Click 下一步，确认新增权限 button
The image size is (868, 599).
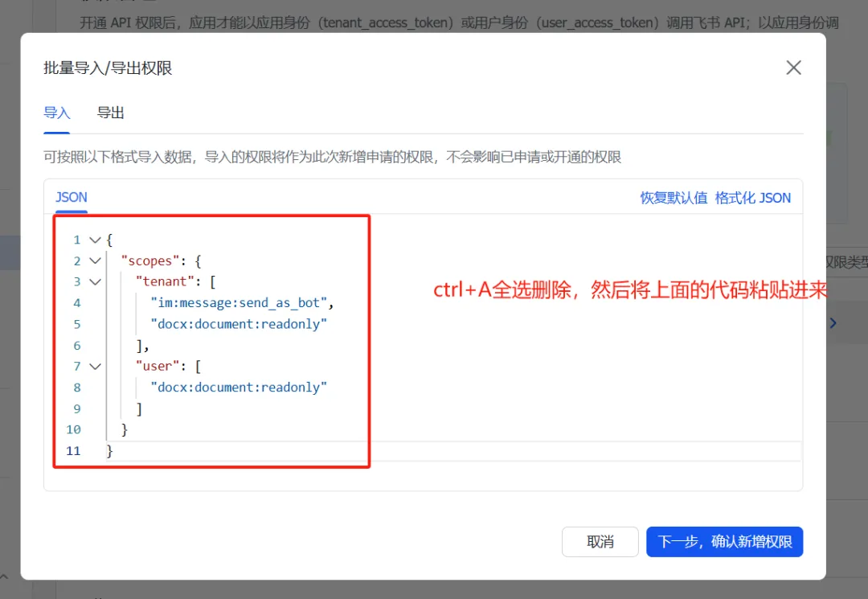coord(724,541)
